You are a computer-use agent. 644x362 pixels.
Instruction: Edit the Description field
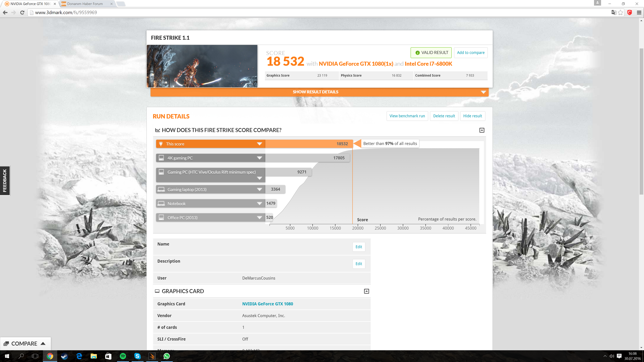pos(359,264)
